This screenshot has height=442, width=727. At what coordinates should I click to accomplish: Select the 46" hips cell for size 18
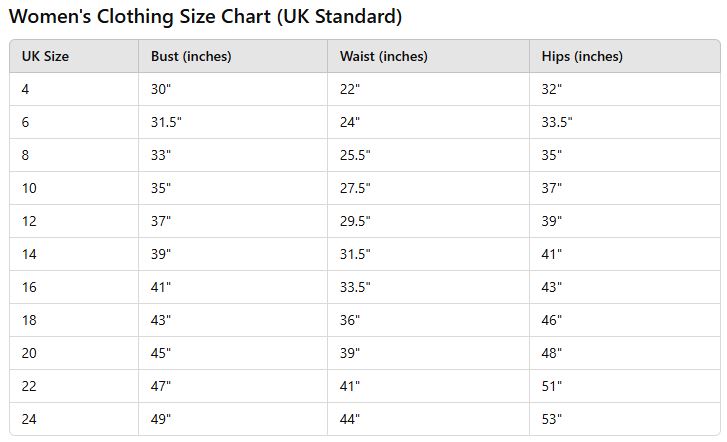pyautogui.click(x=625, y=320)
